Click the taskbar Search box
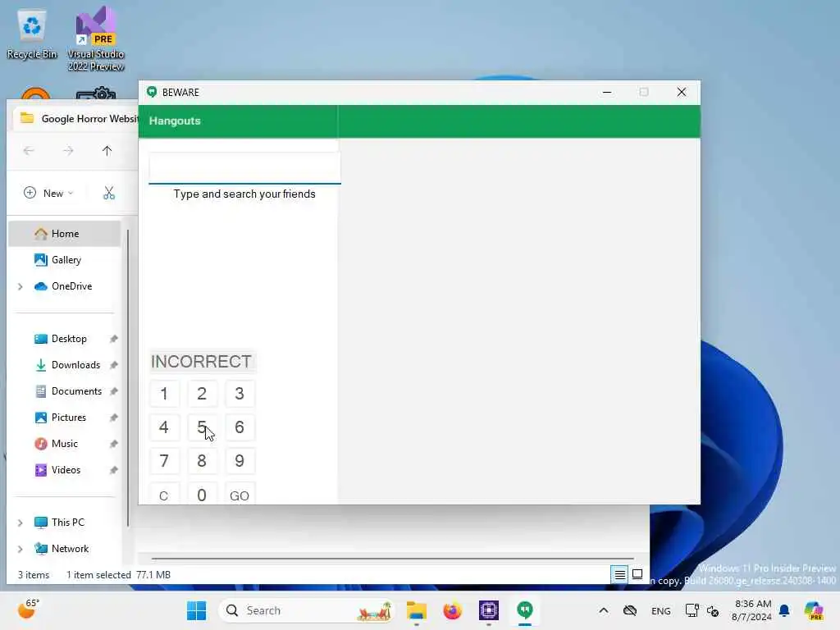This screenshot has height=630, width=840. [x=307, y=610]
